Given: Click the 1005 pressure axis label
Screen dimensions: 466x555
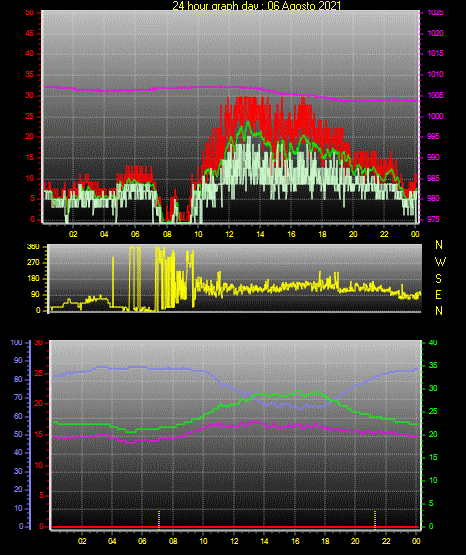Looking at the screenshot, I should [435, 95].
